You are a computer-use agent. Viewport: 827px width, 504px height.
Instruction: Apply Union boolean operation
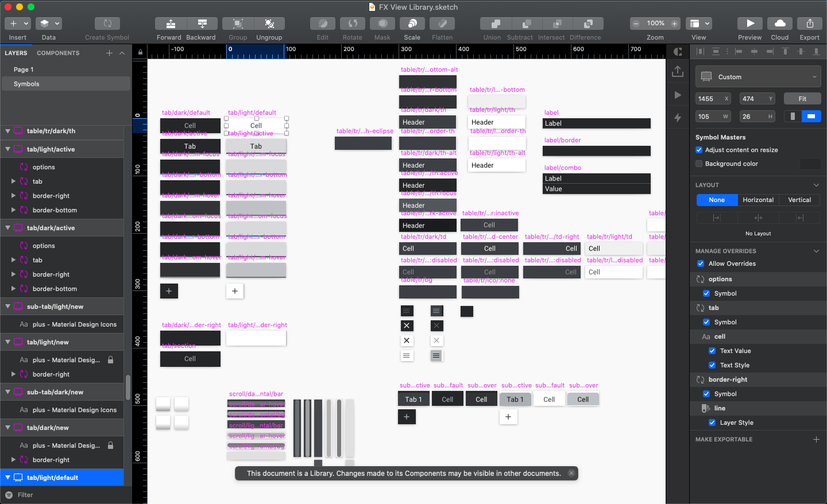[496, 24]
